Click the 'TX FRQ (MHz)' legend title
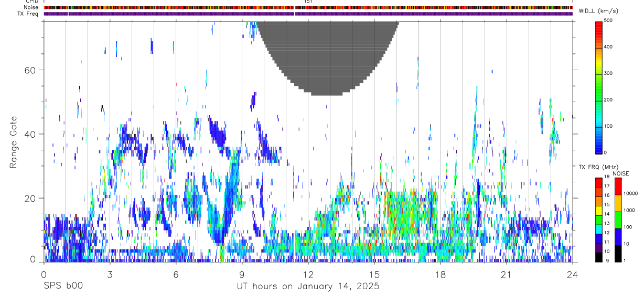The width and height of the screenshot is (644, 297). pyautogui.click(x=597, y=167)
